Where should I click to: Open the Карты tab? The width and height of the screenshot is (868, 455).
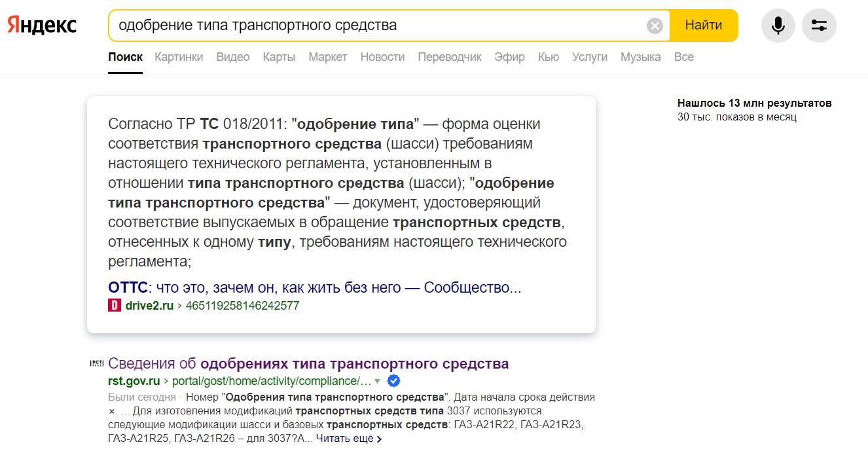click(279, 57)
